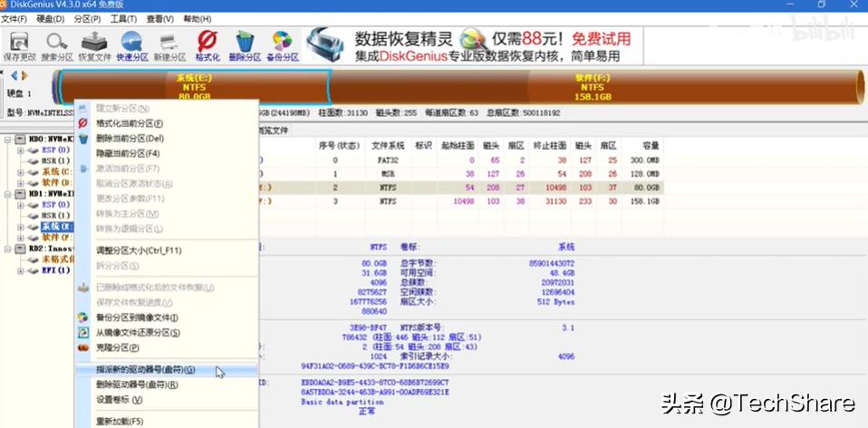Click the drive icon beside EFI(1)
Image resolution: width=868 pixels, height=428 pixels.
coord(34,271)
